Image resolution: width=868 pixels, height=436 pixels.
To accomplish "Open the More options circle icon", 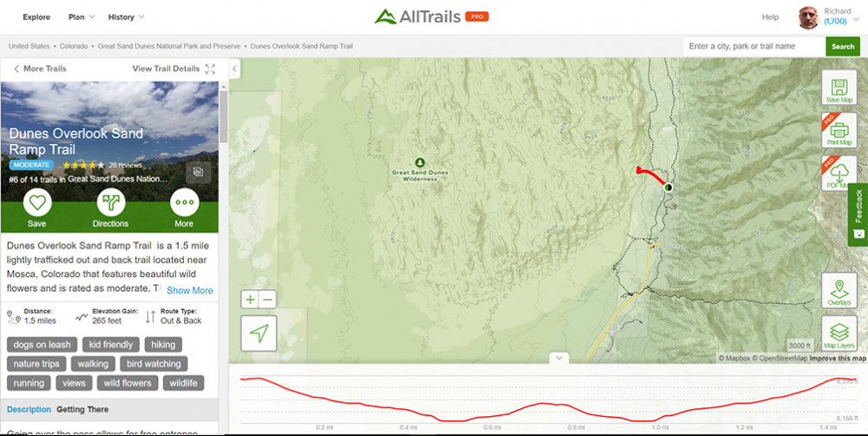I will 184,202.
